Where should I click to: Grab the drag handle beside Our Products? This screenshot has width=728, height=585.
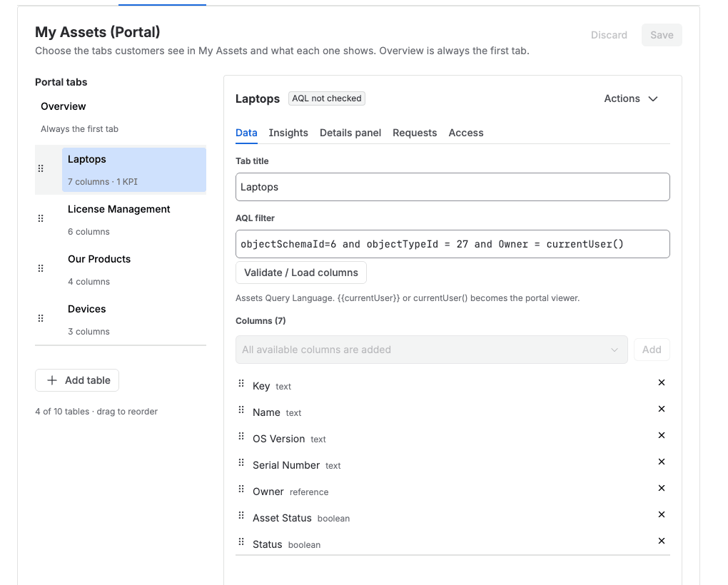41,269
